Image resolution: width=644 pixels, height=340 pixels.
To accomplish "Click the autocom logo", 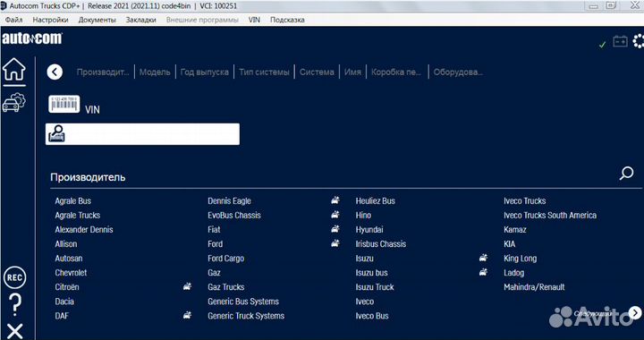I will [32, 38].
